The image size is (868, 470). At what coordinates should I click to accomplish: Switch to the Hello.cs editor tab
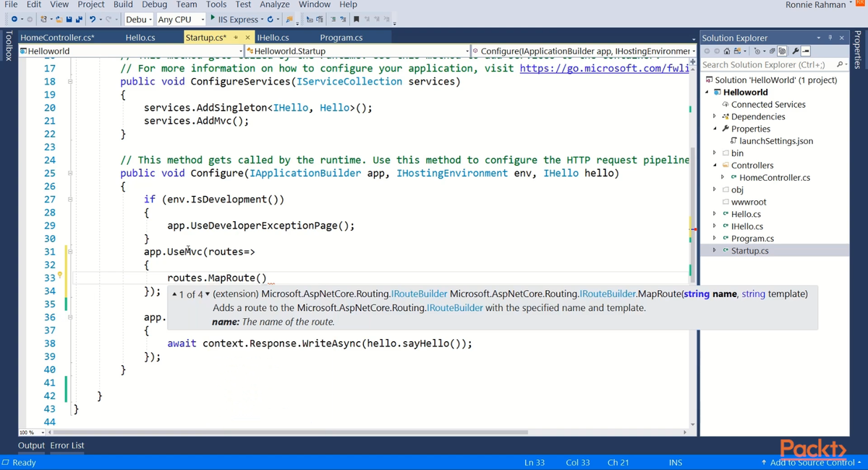click(x=140, y=38)
